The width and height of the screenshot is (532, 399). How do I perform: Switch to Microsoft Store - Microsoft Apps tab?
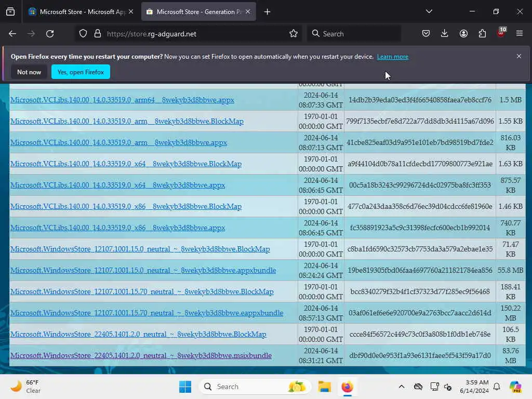click(82, 11)
